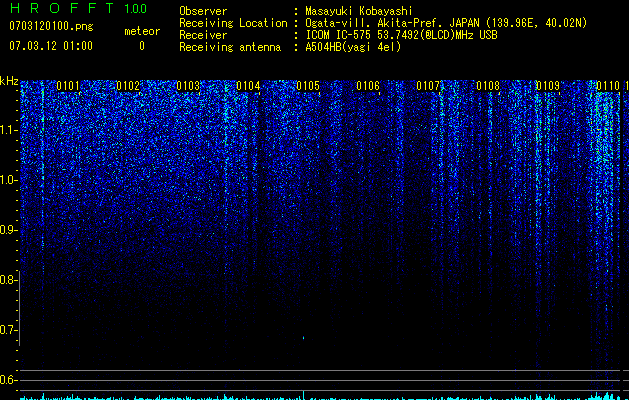Select the file name 0703120100.png
Screen dimensions: 629x400
pyautogui.click(x=51, y=26)
